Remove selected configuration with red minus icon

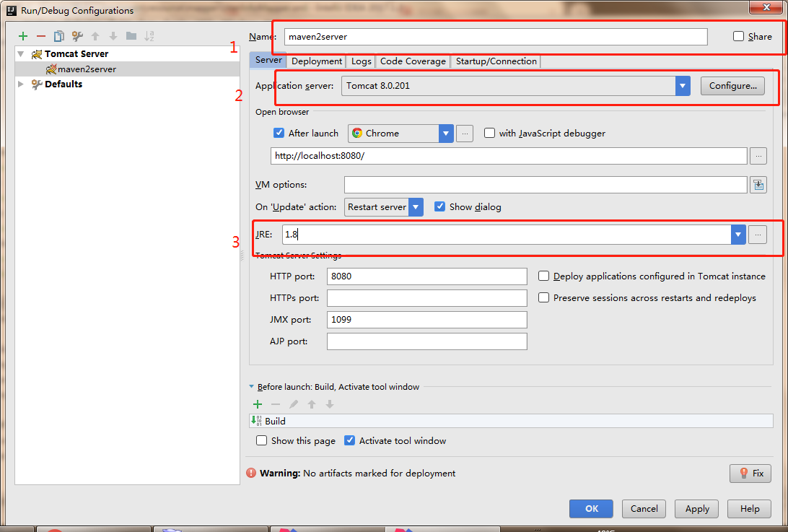pos(41,36)
